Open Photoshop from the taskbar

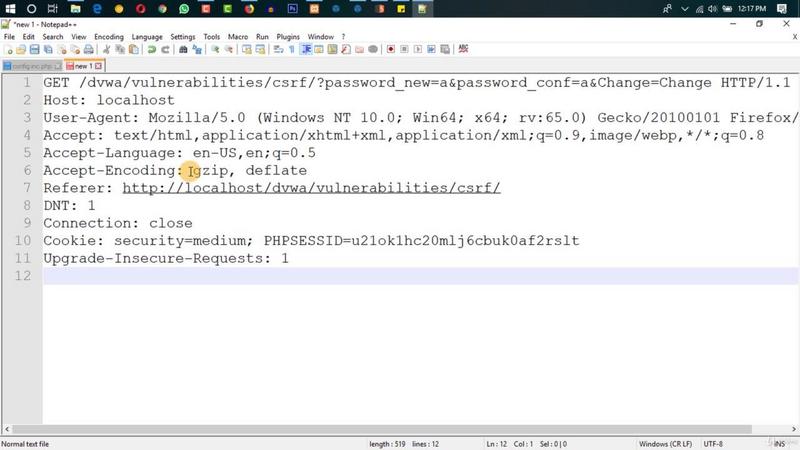pyautogui.click(x=292, y=9)
